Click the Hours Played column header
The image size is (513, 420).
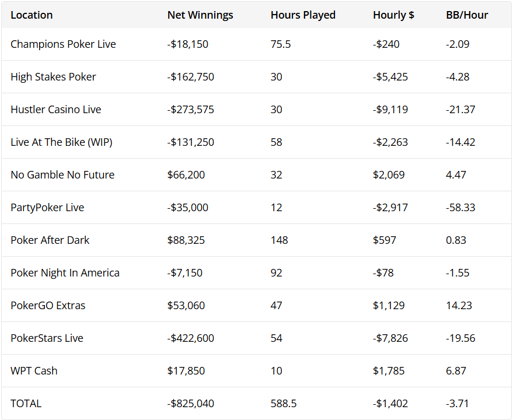tap(303, 15)
